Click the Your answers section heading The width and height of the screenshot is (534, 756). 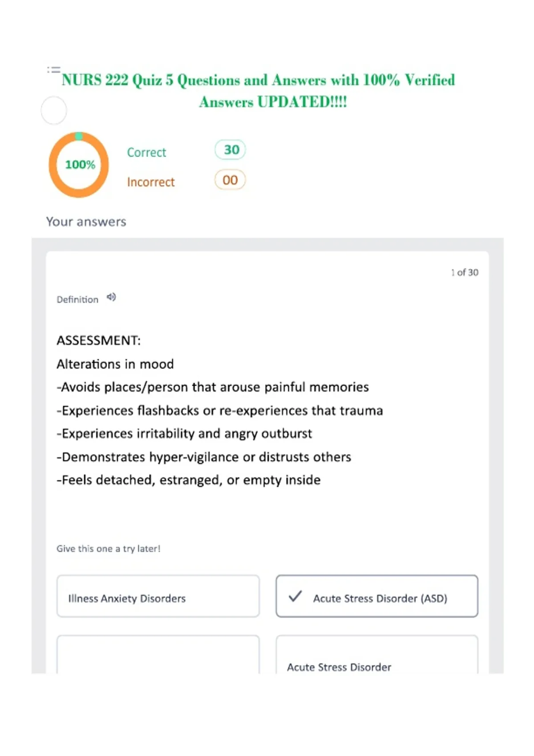click(86, 221)
